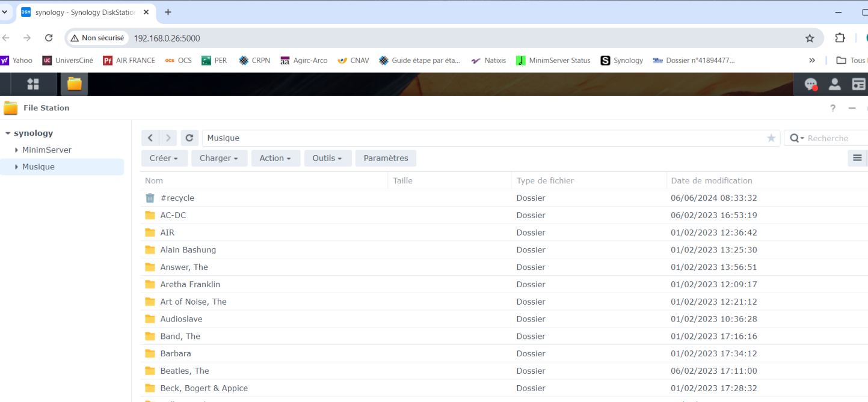This screenshot has width=868, height=402.
Task: Open the Action dropdown menu
Action: (x=275, y=159)
